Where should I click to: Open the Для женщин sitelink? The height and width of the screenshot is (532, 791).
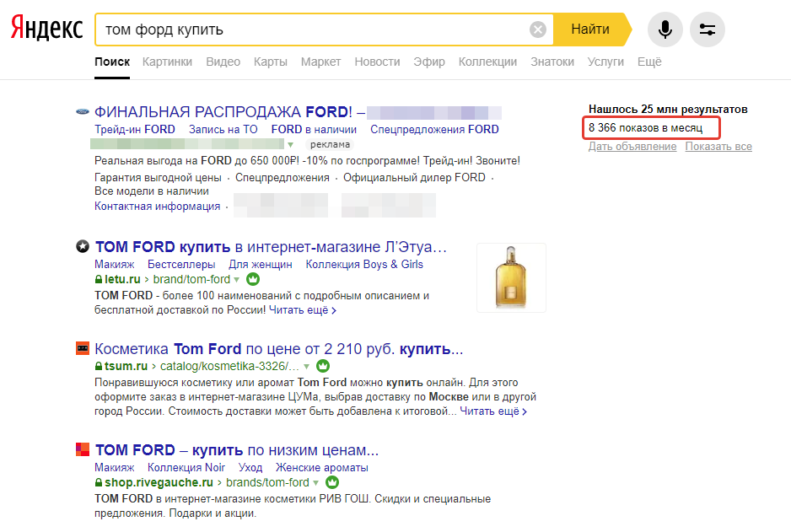pos(261,264)
